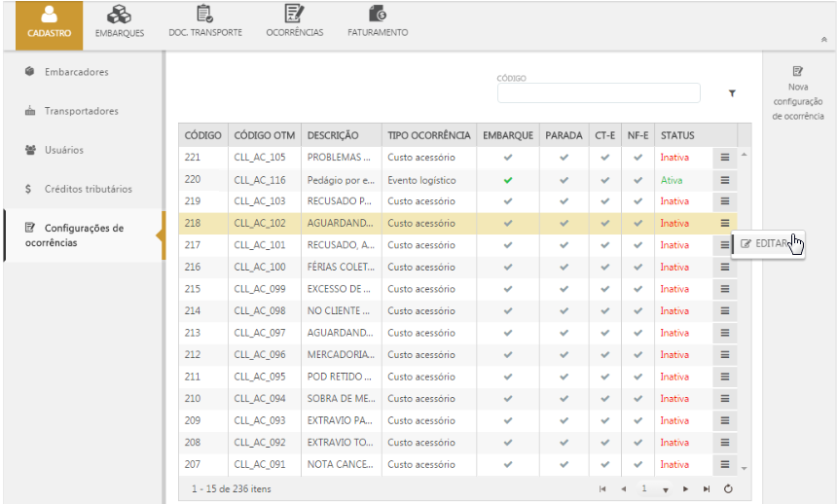
Task: Toggle NF-E check for code 219
Action: click(x=637, y=201)
